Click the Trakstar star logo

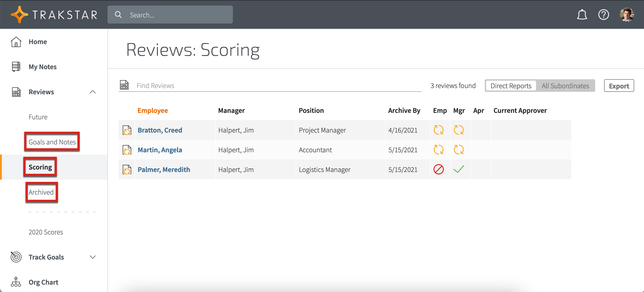(19, 15)
